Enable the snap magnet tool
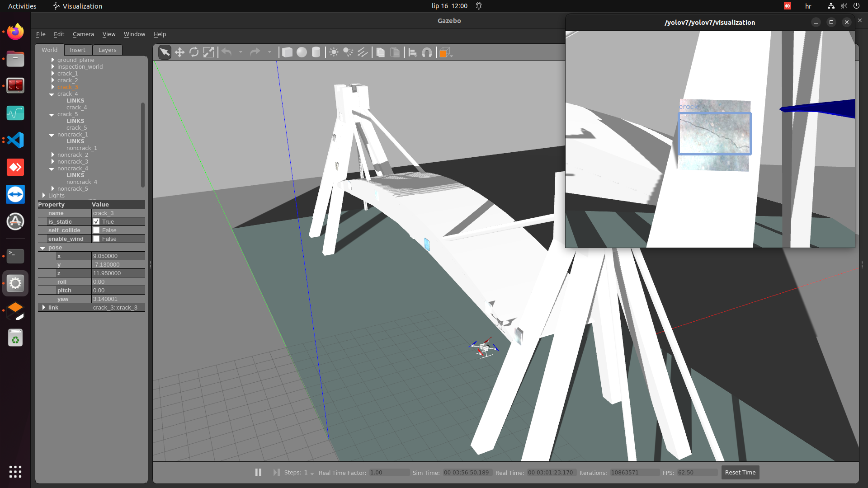868x488 pixels. (427, 52)
